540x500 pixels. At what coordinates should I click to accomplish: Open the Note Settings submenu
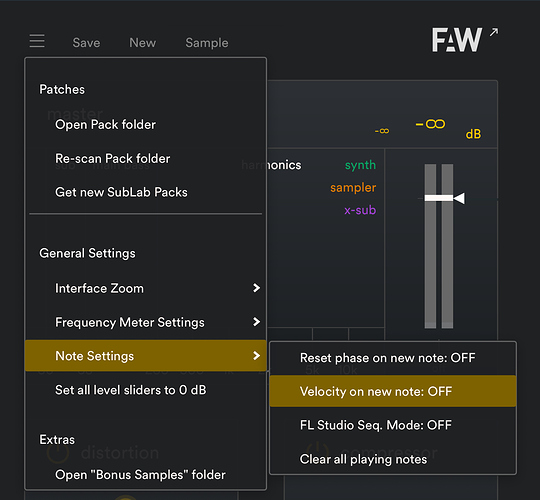[x=145, y=356]
